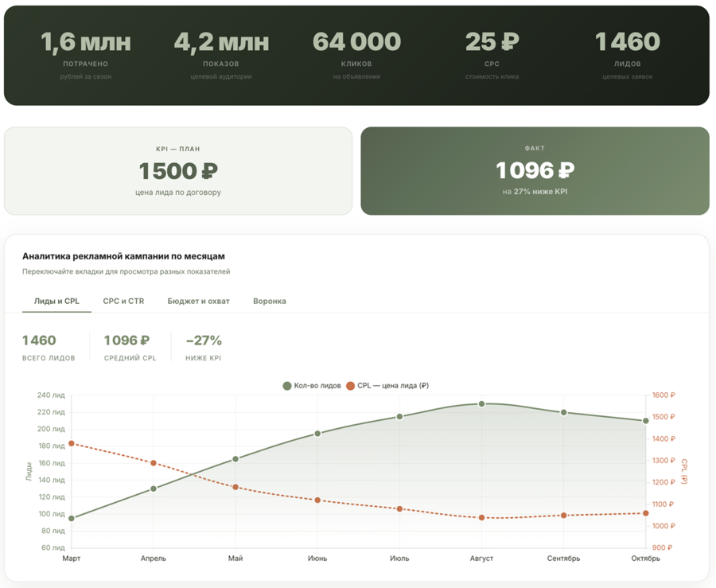Click the April CPL orange data point
Viewport: 716px width, 588px height.
pyautogui.click(x=154, y=463)
